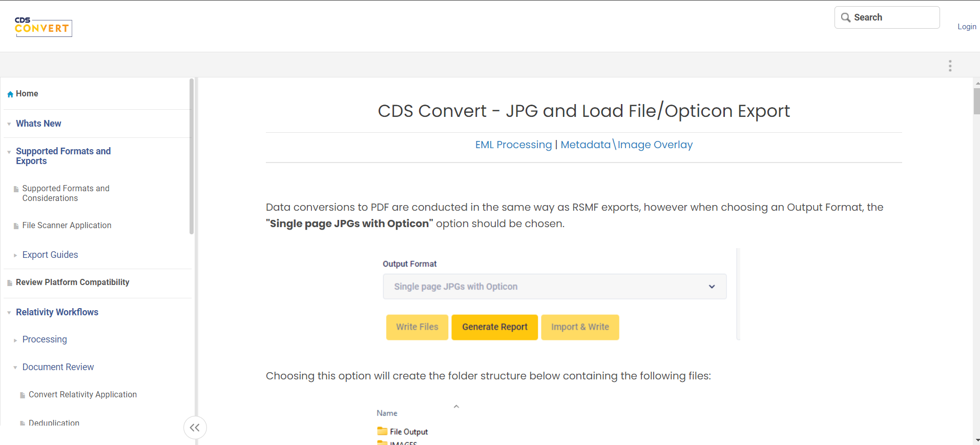The image size is (980, 445).
Task: Open the vertical three-dot options menu
Action: (950, 66)
